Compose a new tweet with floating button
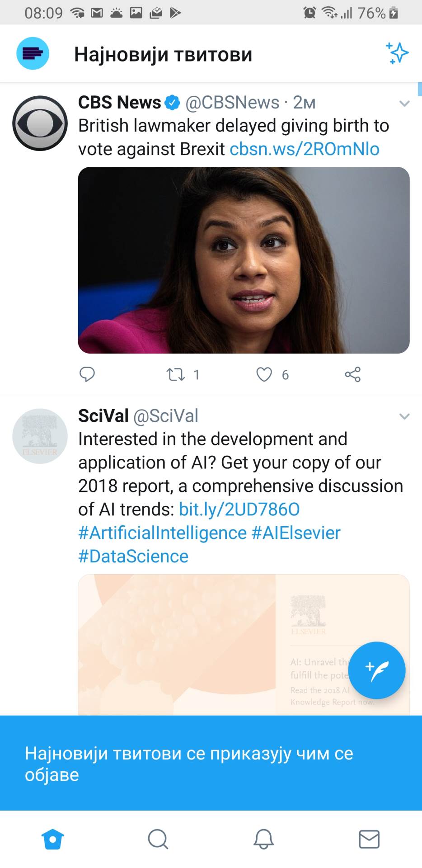This screenshot has height=868, width=422. coord(377,670)
